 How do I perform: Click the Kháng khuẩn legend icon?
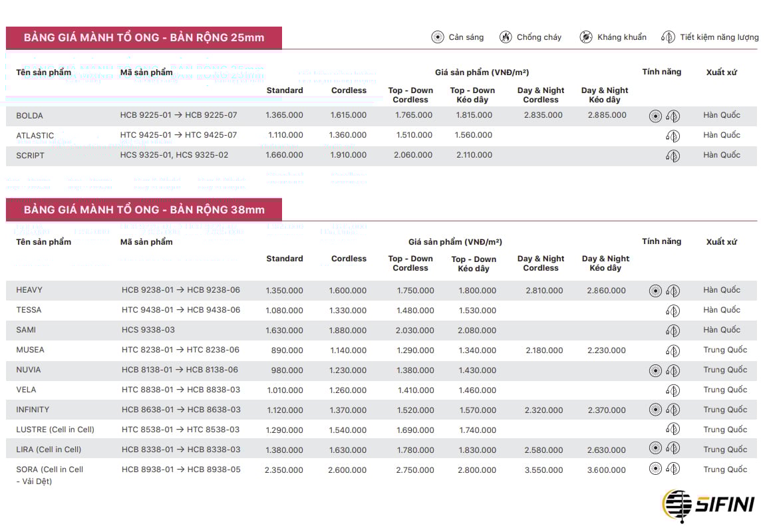(x=585, y=37)
